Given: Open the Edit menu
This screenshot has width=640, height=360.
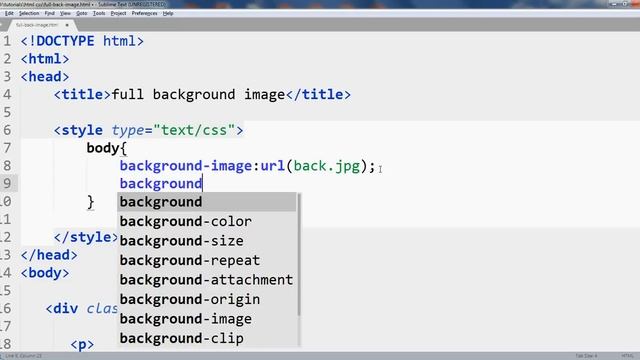Looking at the screenshot, I should pyautogui.click(x=9, y=13).
